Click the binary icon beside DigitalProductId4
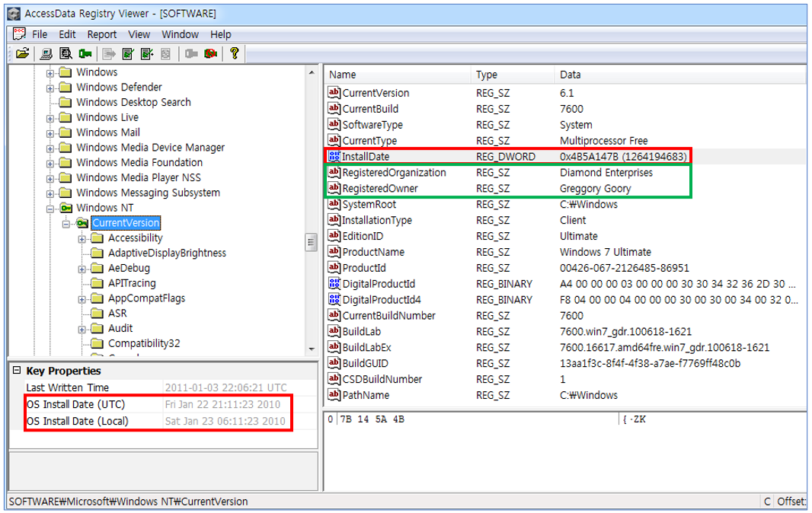 tap(334, 299)
